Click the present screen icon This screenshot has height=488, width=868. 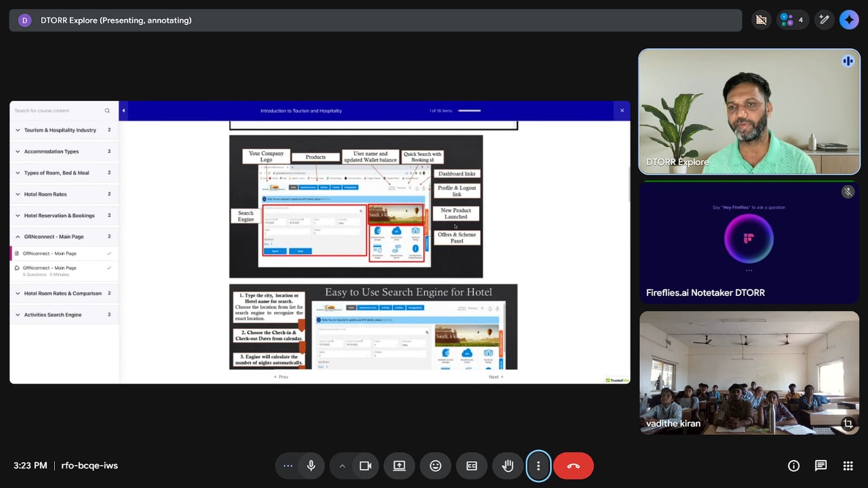point(399,466)
